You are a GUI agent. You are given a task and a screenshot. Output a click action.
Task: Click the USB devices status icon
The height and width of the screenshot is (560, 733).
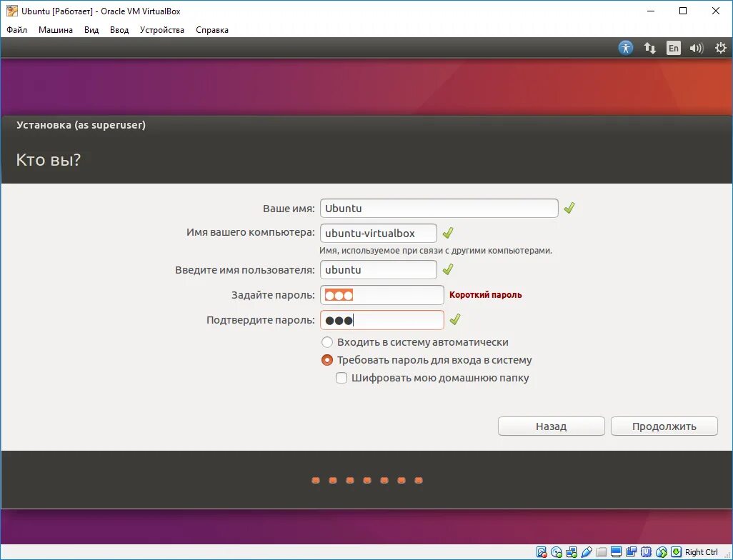[x=587, y=552]
